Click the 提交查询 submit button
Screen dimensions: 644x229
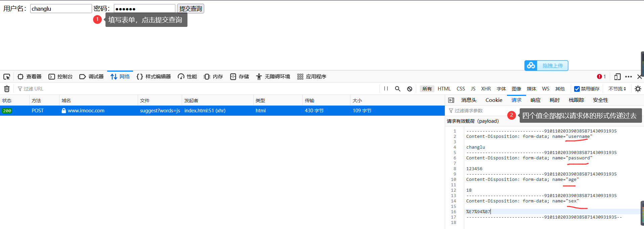pos(190,8)
